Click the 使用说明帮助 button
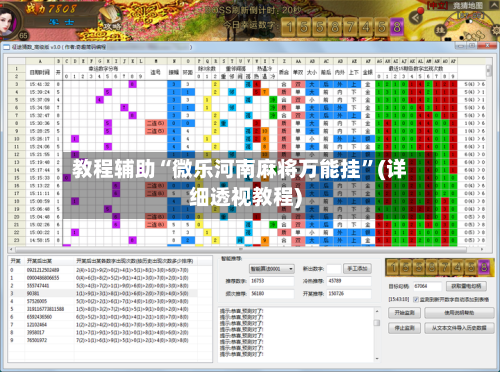500x372 pixels. click(459, 313)
